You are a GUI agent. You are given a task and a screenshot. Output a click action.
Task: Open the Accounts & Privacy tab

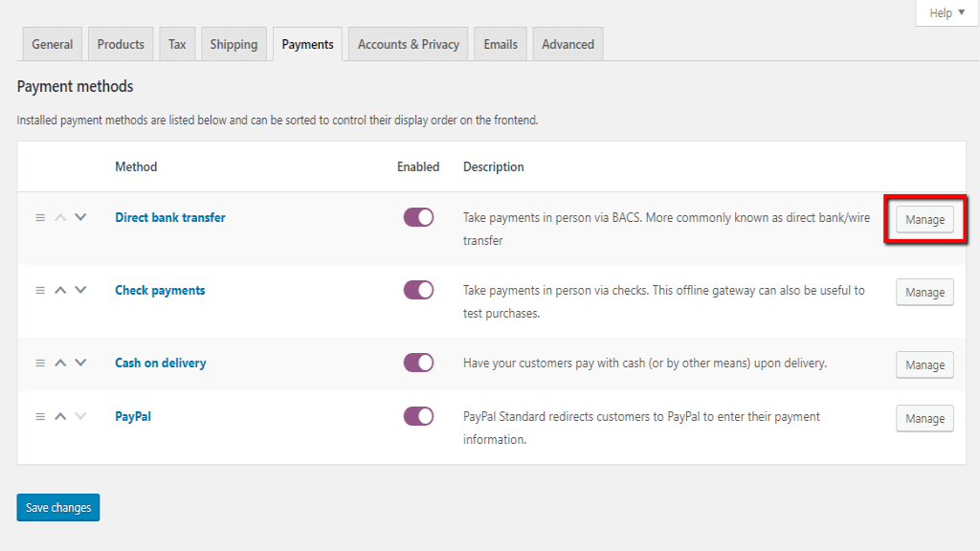pos(409,45)
